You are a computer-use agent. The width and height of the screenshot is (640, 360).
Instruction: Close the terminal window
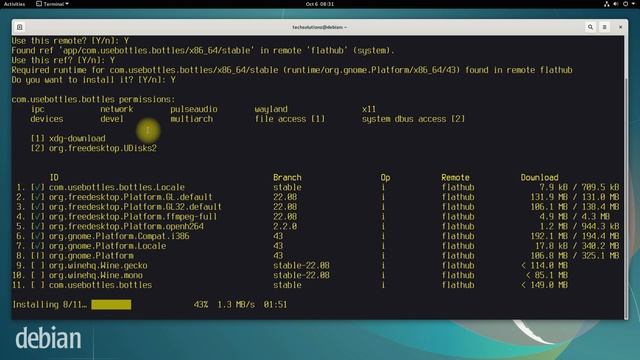[x=620, y=27]
